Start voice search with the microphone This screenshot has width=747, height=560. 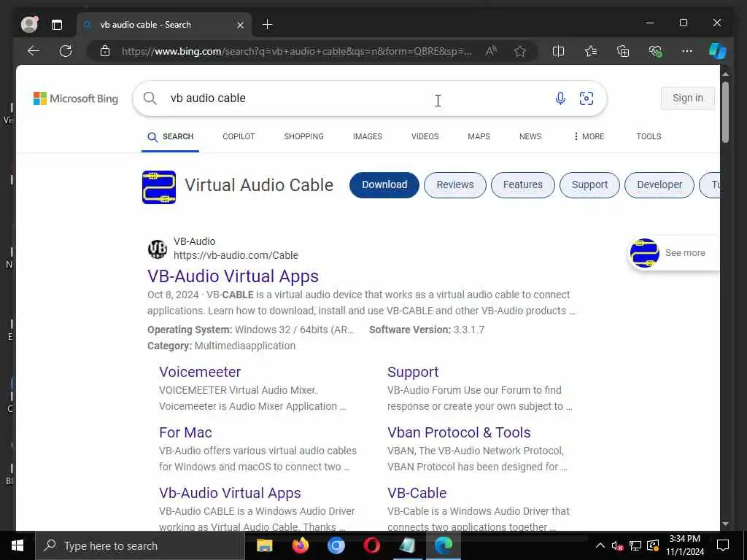click(560, 98)
